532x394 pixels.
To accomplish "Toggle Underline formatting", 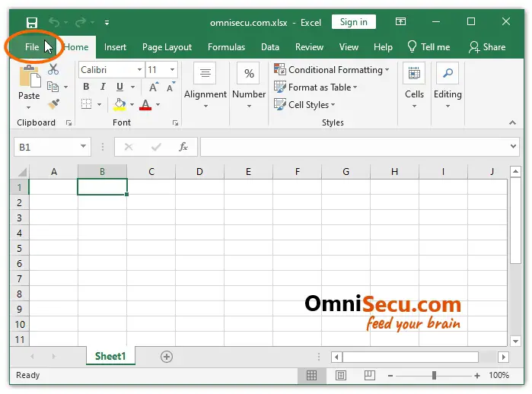I will click(119, 87).
